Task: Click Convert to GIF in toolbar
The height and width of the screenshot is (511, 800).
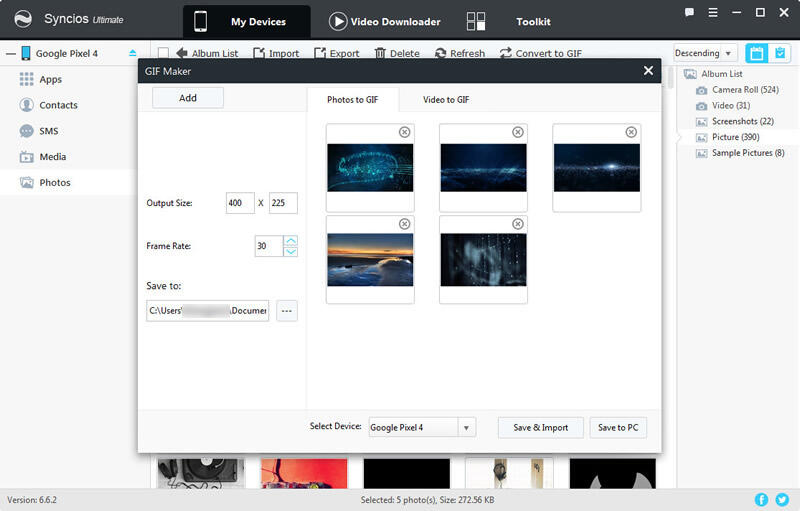Action: tap(541, 53)
